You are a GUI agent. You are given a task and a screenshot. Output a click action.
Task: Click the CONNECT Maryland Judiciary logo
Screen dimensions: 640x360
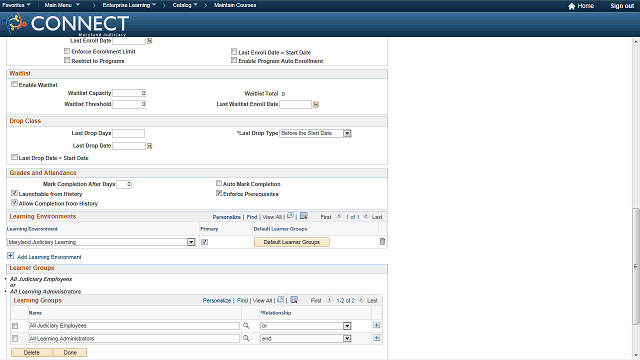[66, 24]
